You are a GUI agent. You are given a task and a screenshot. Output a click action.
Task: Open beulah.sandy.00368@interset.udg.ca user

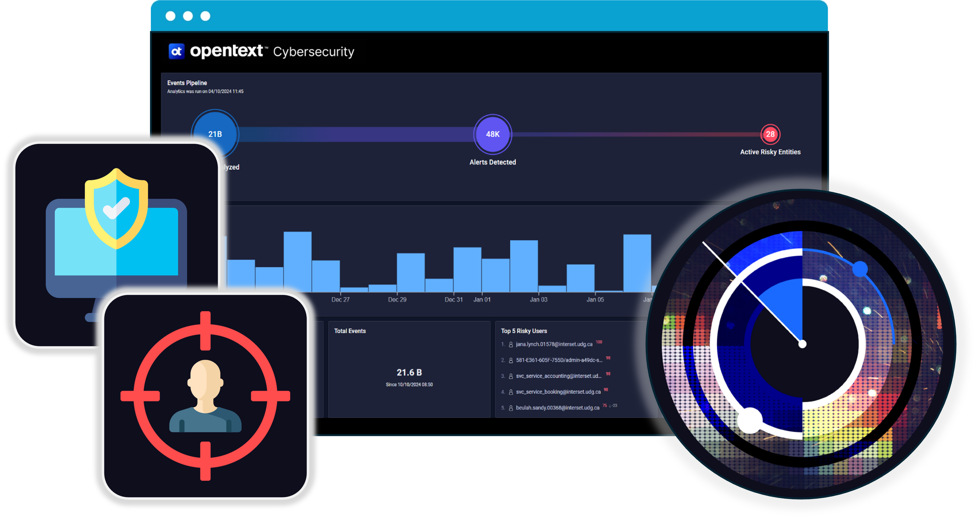(557, 408)
